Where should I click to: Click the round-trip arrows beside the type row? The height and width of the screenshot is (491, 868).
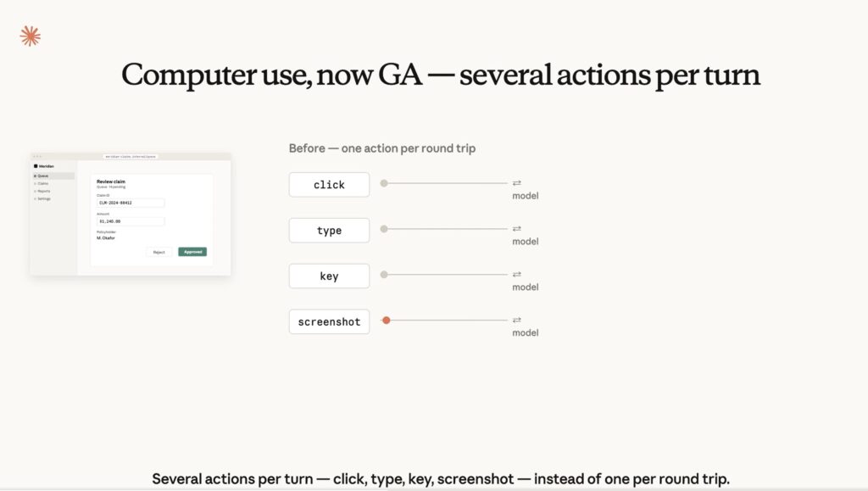(516, 229)
